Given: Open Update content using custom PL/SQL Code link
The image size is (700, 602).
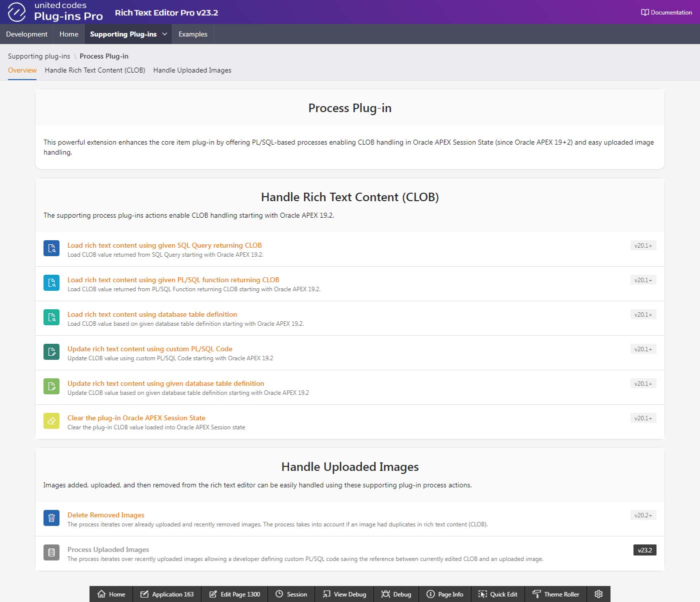Looking at the screenshot, I should (150, 349).
